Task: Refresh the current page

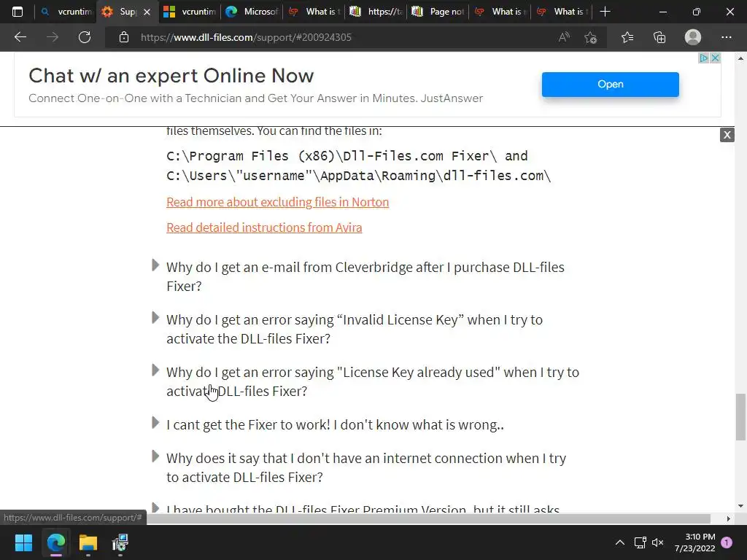Action: click(85, 37)
